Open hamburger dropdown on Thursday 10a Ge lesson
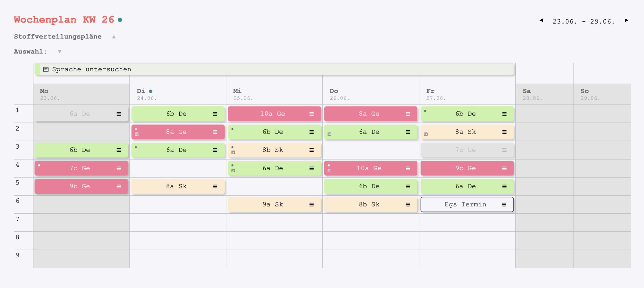Image resolution: width=644 pixels, height=288 pixels. (x=408, y=168)
